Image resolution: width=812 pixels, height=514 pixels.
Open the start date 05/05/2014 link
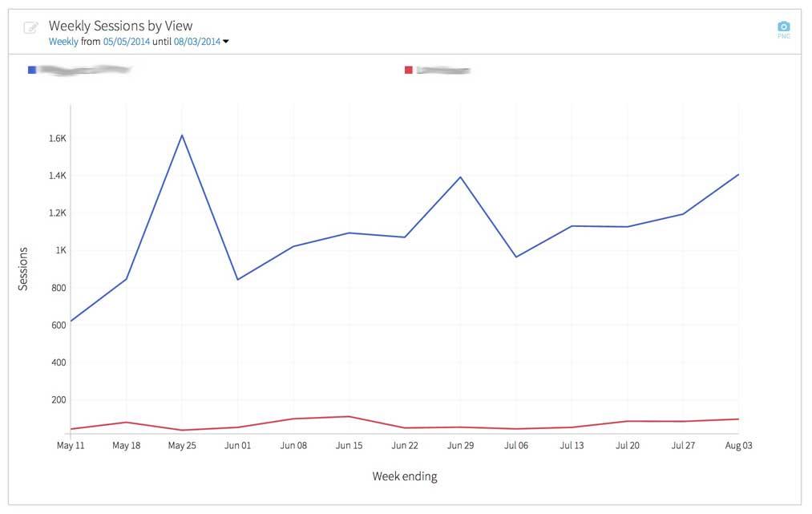[127, 42]
